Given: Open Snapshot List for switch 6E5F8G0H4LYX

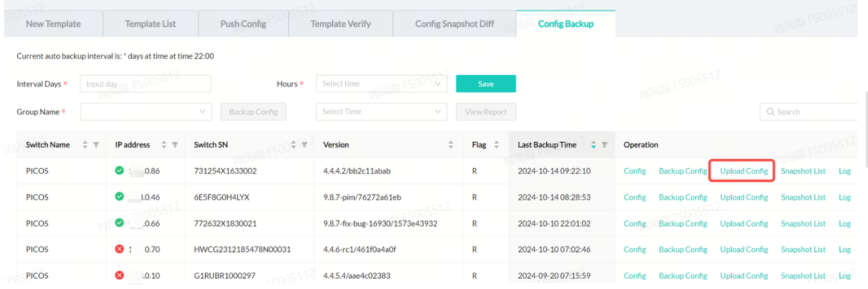Looking at the screenshot, I should click(x=803, y=197).
